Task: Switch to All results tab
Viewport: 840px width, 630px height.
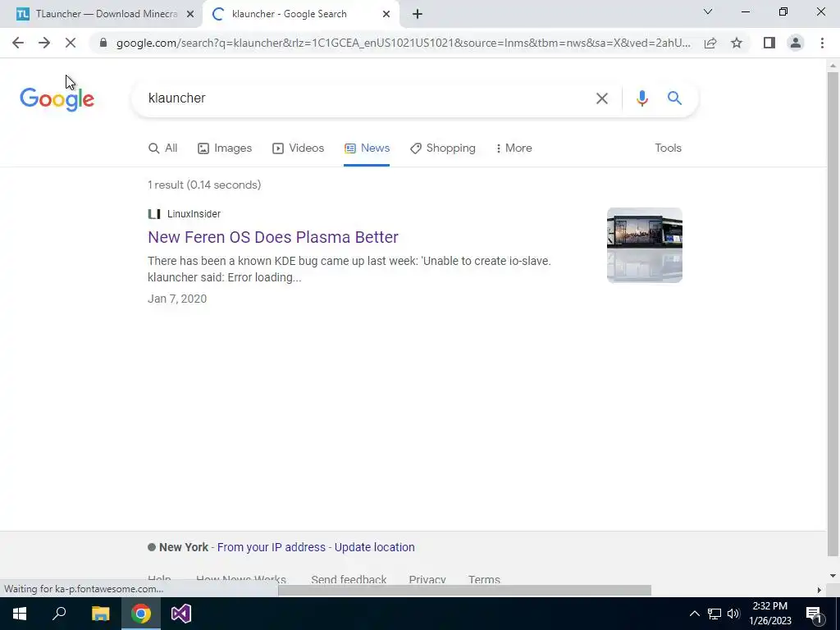Action: tap(163, 148)
